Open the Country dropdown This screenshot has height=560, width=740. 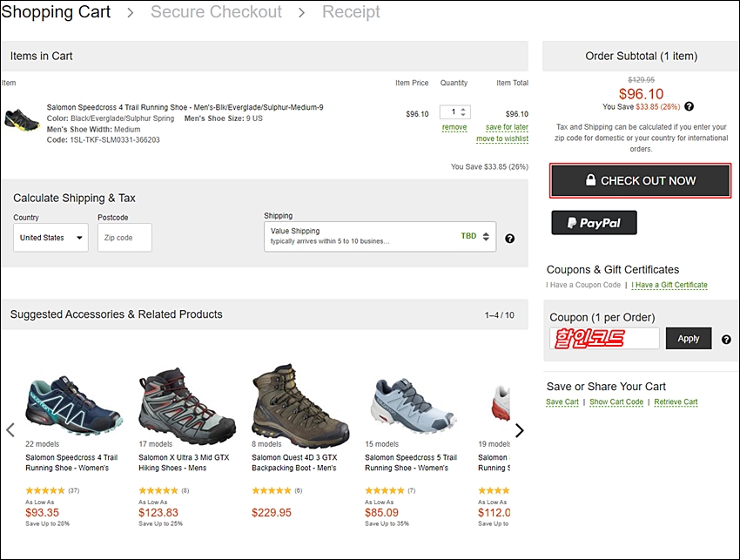(50, 238)
